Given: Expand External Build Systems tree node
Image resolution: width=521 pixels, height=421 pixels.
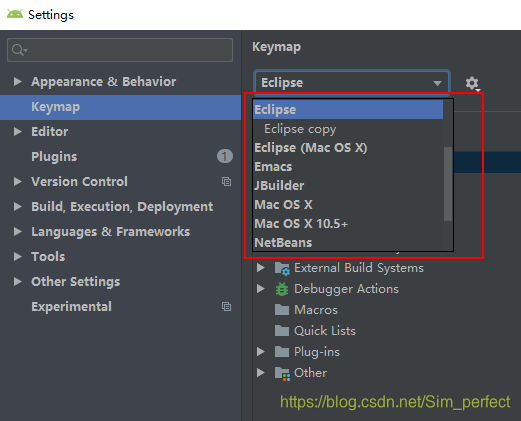Looking at the screenshot, I should pyautogui.click(x=261, y=268).
